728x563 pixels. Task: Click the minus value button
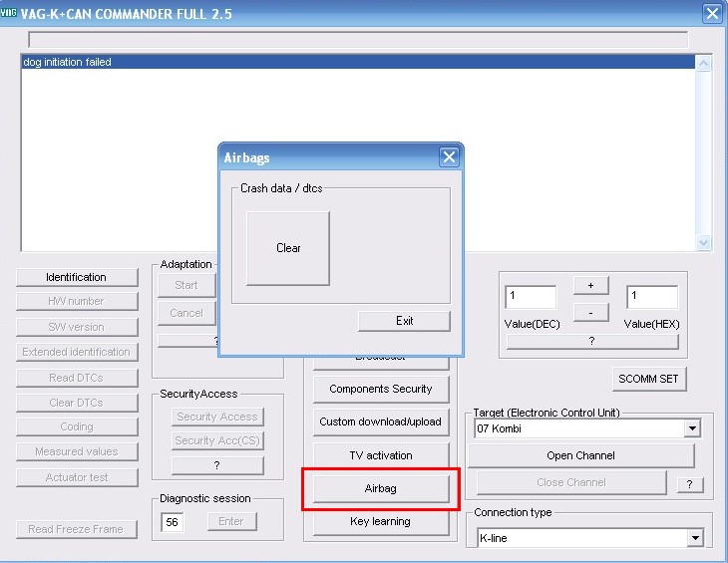tap(590, 313)
